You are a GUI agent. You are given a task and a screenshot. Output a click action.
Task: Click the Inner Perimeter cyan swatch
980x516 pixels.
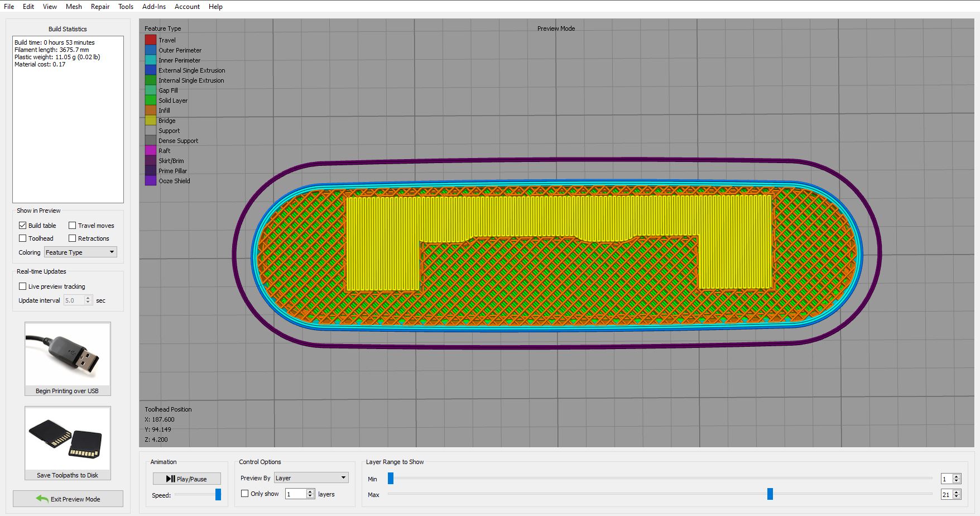151,60
